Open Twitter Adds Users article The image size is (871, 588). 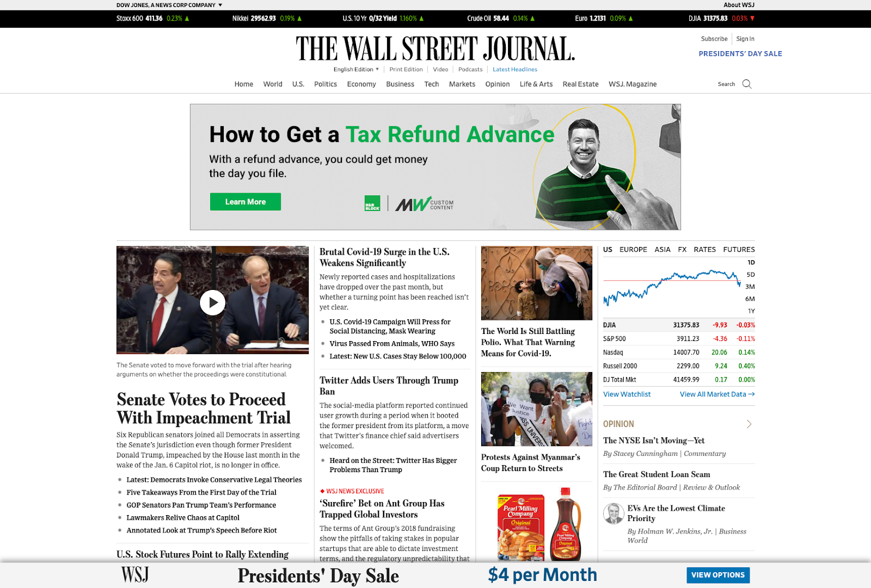[x=389, y=386]
